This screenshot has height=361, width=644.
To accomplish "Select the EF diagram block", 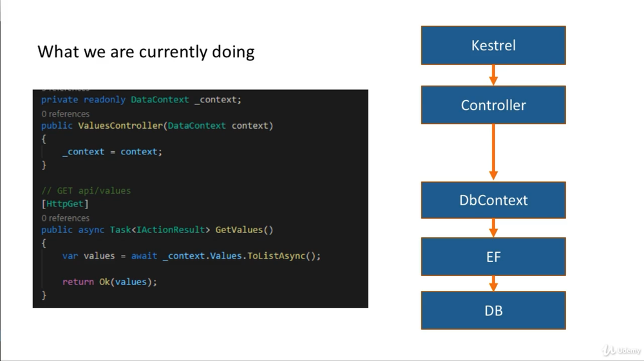I will click(493, 257).
